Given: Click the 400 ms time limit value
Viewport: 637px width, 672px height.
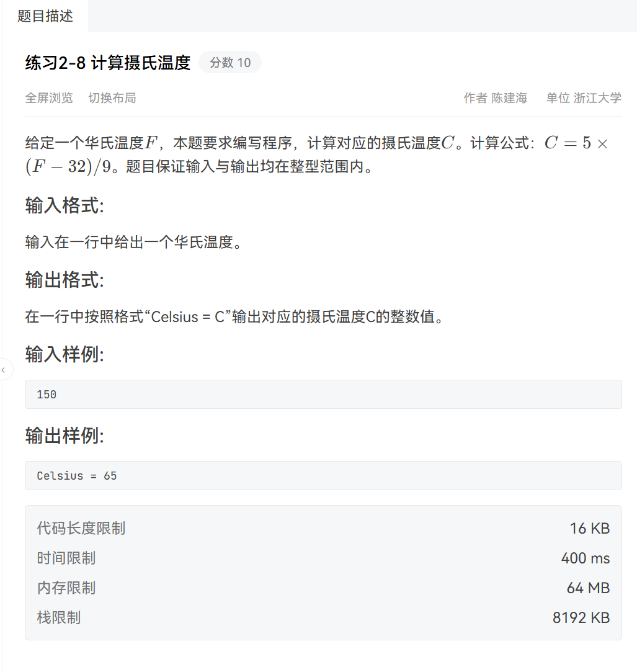Looking at the screenshot, I should (x=584, y=558).
